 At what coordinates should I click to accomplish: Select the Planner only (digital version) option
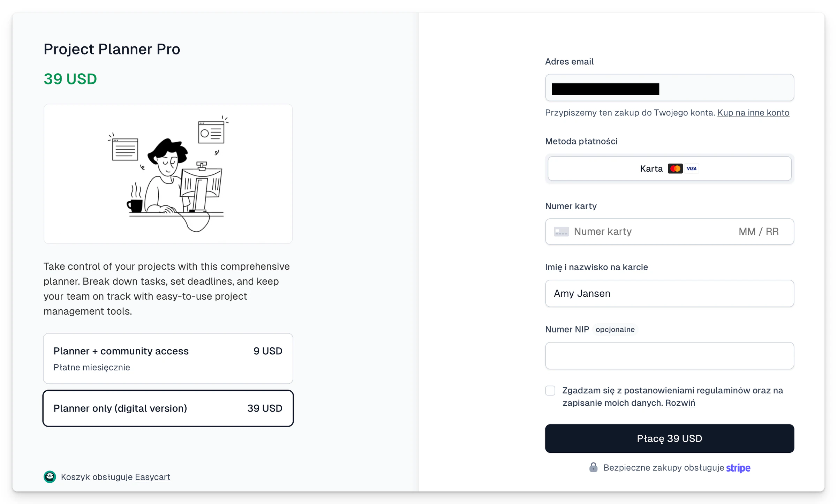[x=168, y=408]
